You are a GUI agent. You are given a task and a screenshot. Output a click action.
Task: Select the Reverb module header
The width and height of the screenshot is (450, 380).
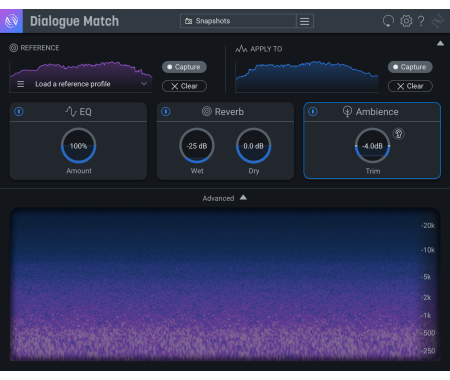click(225, 112)
